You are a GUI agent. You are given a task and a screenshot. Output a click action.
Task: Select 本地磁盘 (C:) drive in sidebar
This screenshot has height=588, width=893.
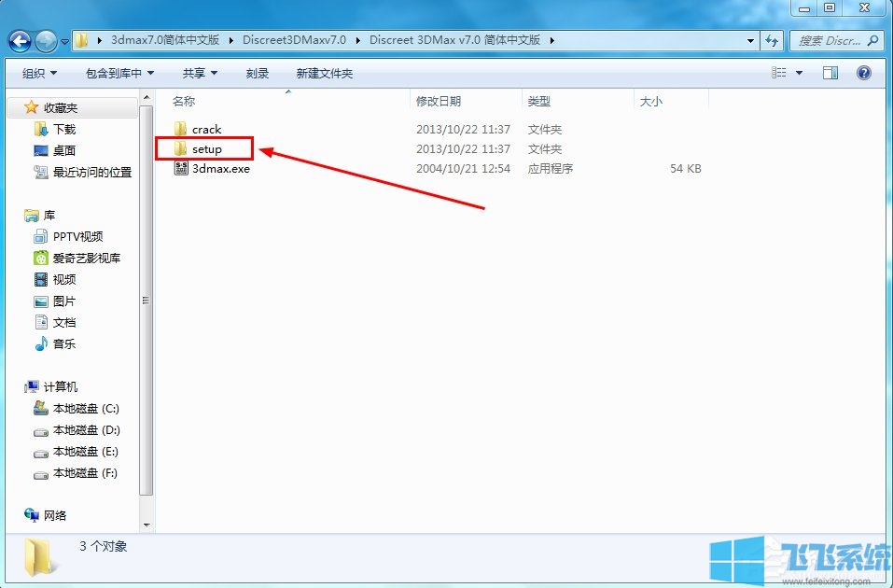[85, 409]
